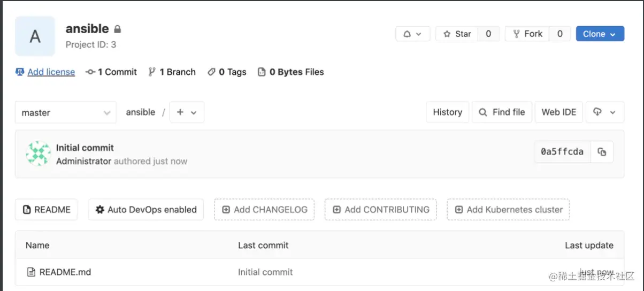Click Auto DevOps enabled button

(146, 210)
